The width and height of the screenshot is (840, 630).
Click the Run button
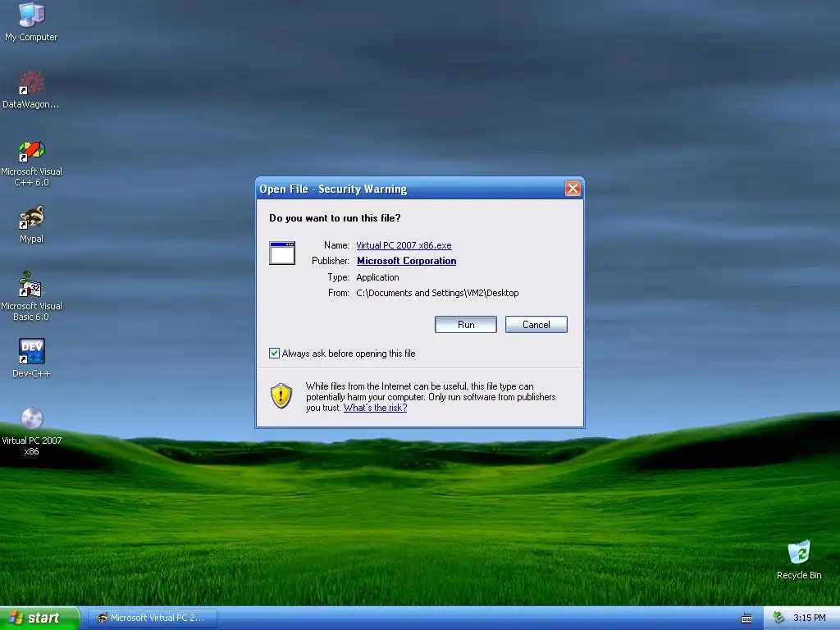[x=466, y=325]
